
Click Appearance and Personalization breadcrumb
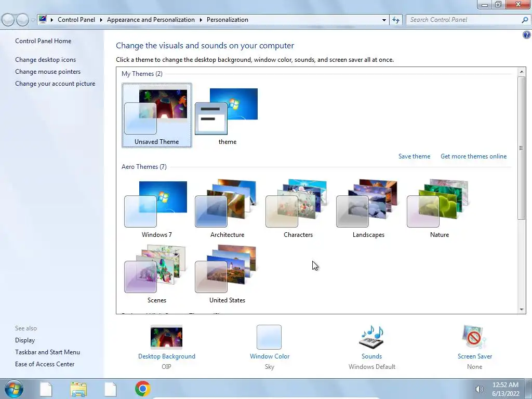click(x=151, y=20)
